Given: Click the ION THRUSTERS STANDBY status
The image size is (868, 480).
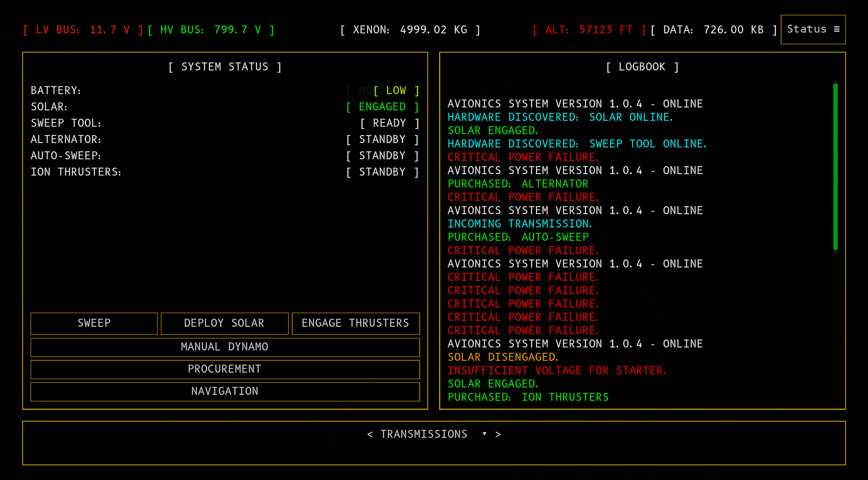Looking at the screenshot, I should click(x=382, y=172).
